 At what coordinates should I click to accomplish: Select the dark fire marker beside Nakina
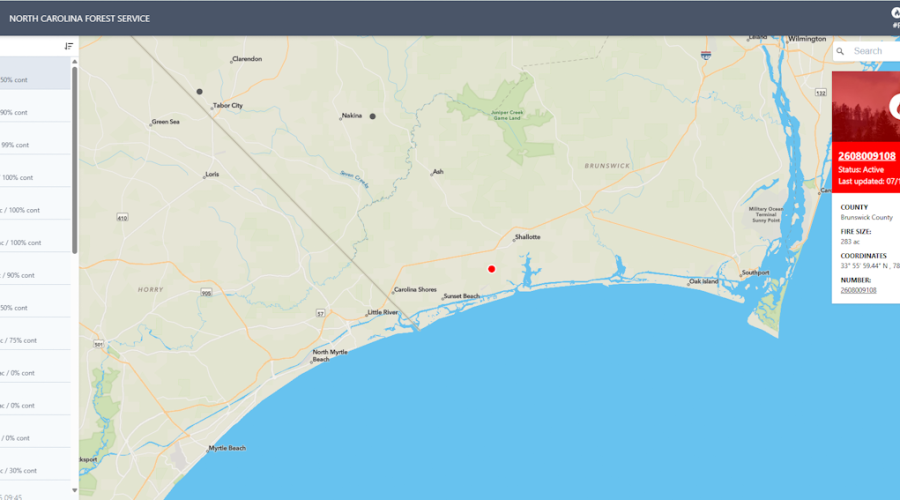click(x=373, y=116)
